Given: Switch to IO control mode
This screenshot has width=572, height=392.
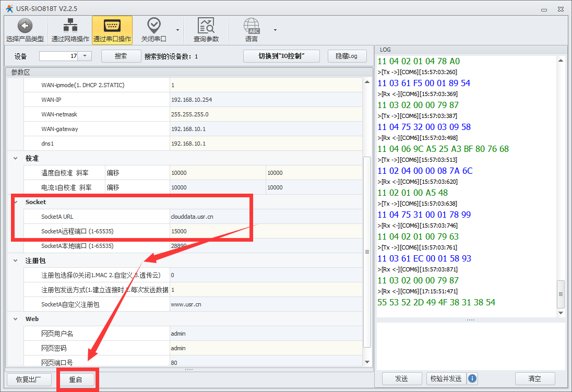Looking at the screenshot, I should coord(281,56).
